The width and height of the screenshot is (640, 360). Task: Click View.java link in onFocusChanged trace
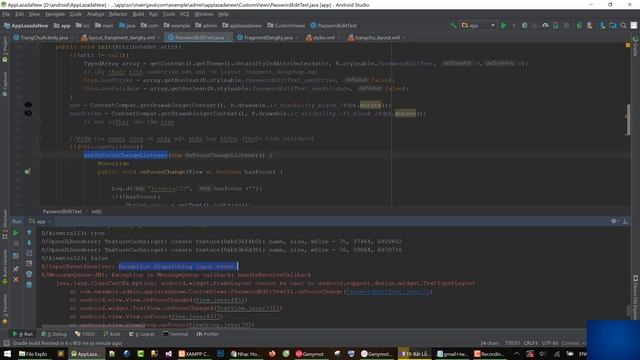[220, 300]
